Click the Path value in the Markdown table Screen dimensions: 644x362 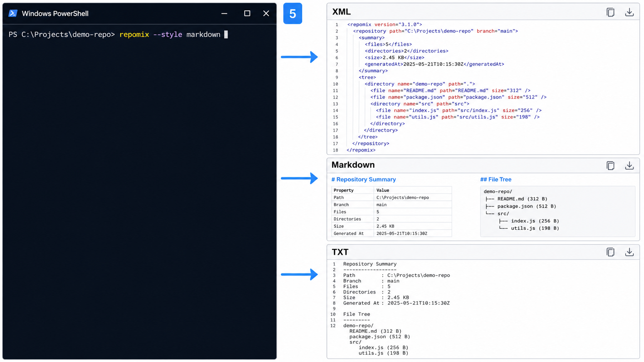click(402, 198)
